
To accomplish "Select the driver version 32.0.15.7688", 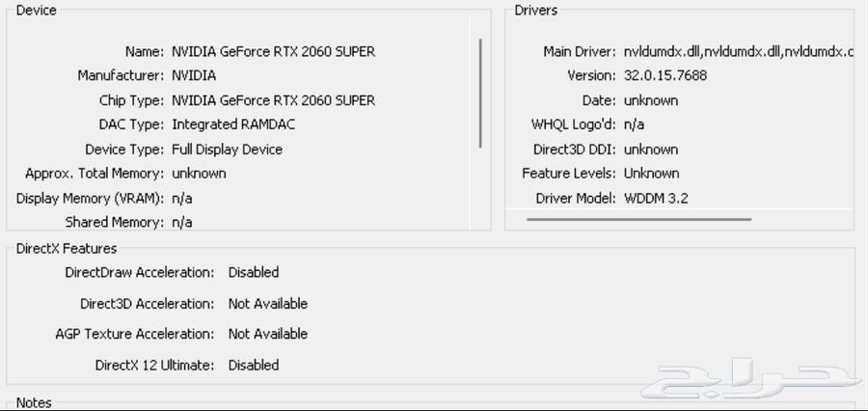I will [665, 75].
